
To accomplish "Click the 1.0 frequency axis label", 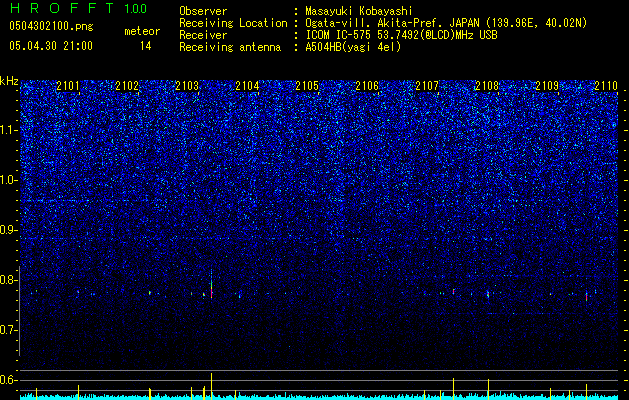I will pos(8,180).
